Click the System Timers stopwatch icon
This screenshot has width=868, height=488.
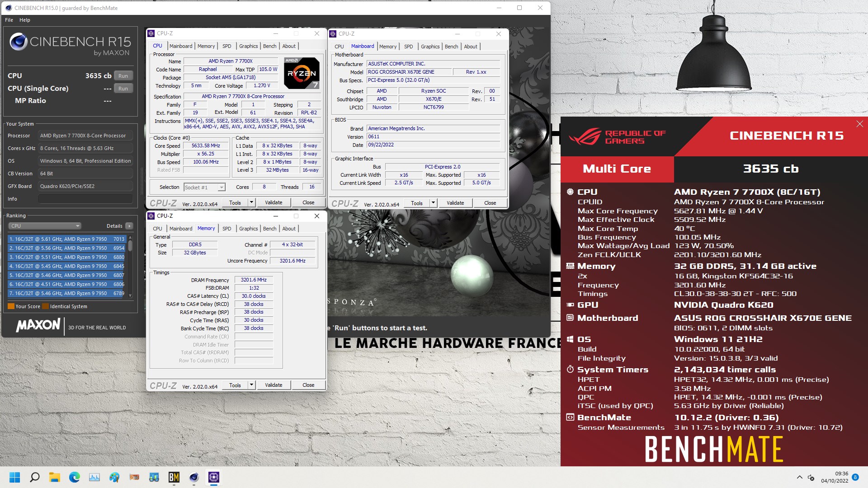570,369
